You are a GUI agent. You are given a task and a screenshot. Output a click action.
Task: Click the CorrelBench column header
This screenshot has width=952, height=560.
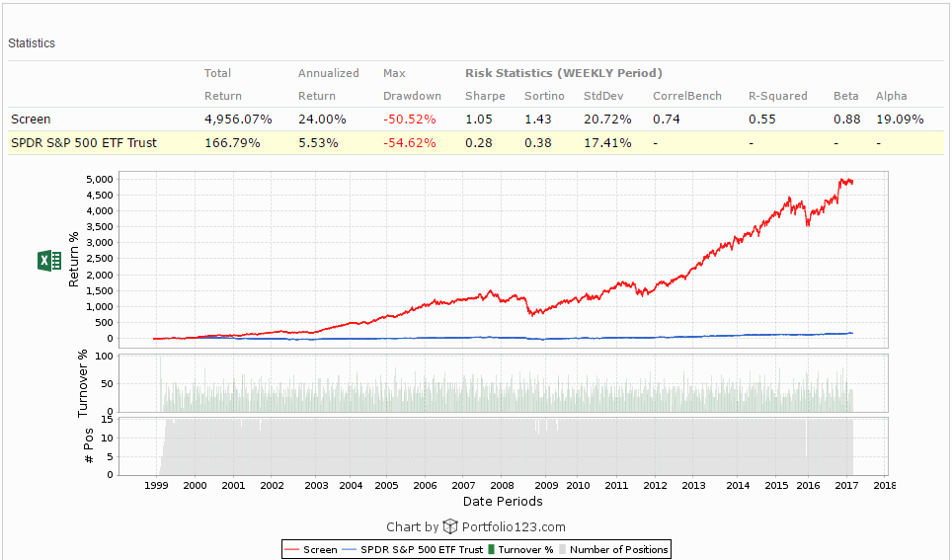687,96
